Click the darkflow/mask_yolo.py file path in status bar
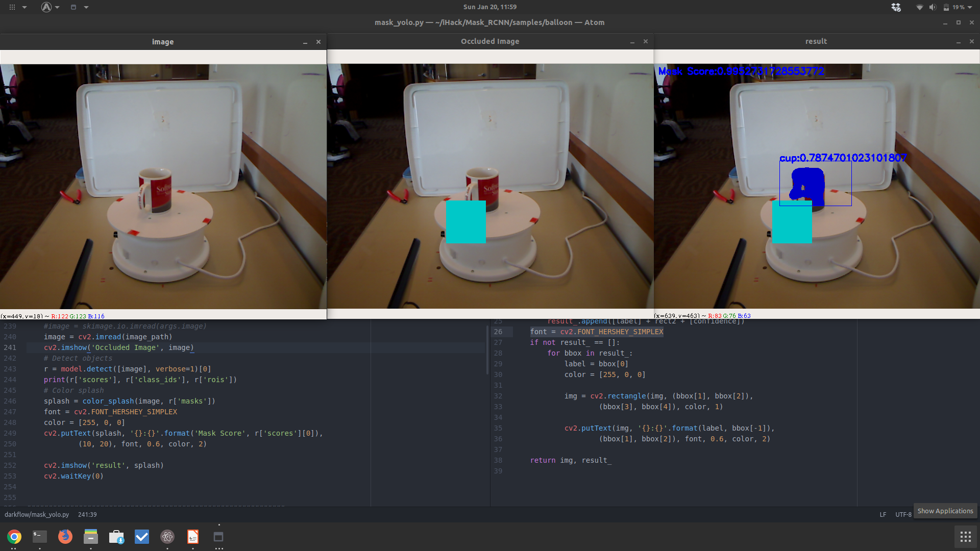 tap(37, 514)
